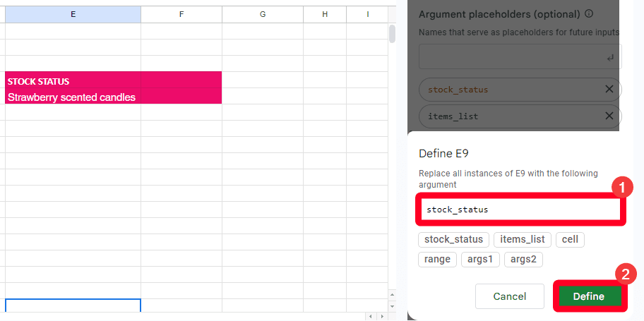Viewport: 644px width, 321px height.
Task: Remove the stock_status placeholder with X
Action: [x=609, y=90]
